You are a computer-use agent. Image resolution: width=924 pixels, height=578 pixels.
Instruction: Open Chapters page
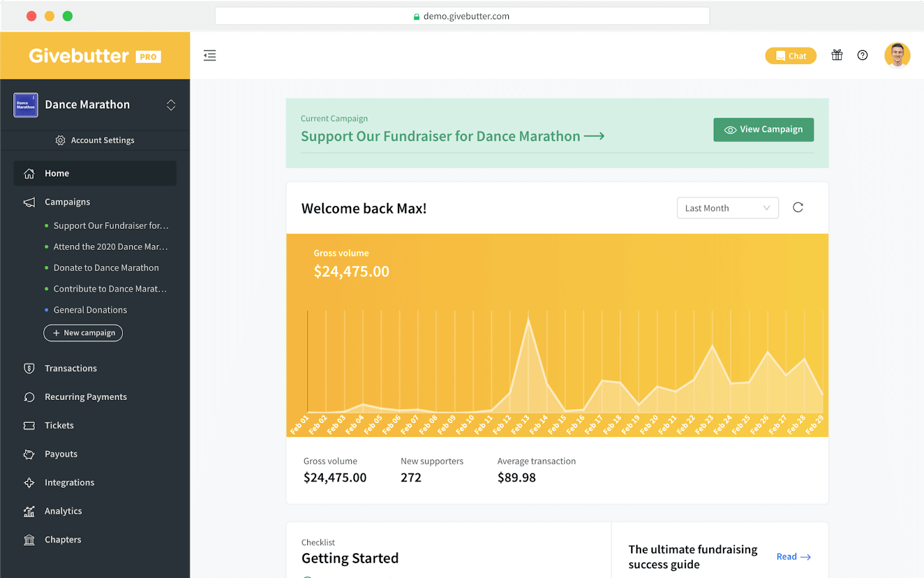[x=63, y=540]
